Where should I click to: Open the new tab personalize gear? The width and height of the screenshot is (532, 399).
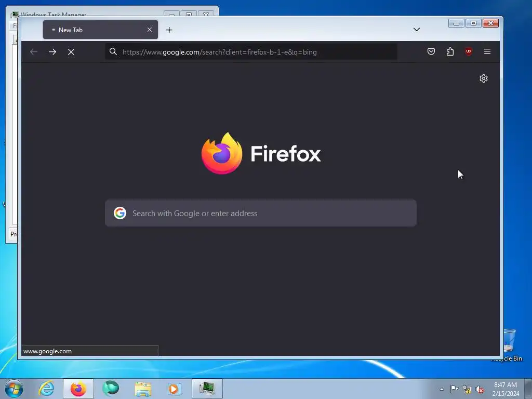(484, 78)
